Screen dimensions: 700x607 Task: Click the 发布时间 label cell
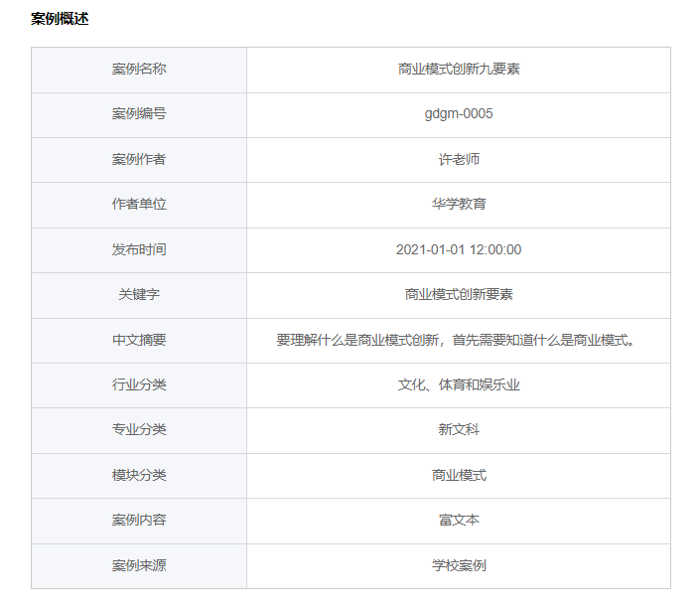(139, 249)
